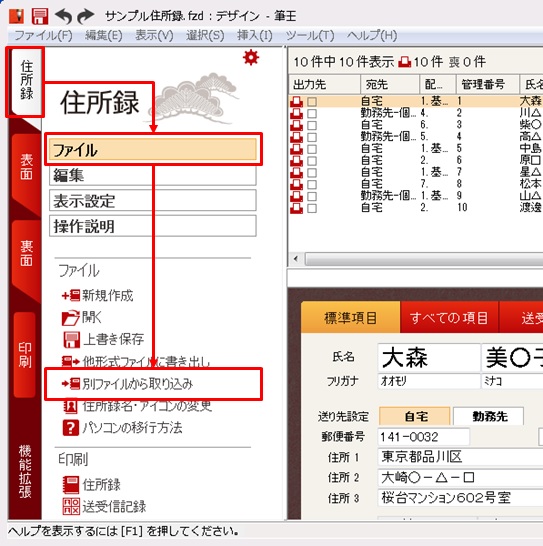Expand the 表示設定 accordion section

point(153,201)
